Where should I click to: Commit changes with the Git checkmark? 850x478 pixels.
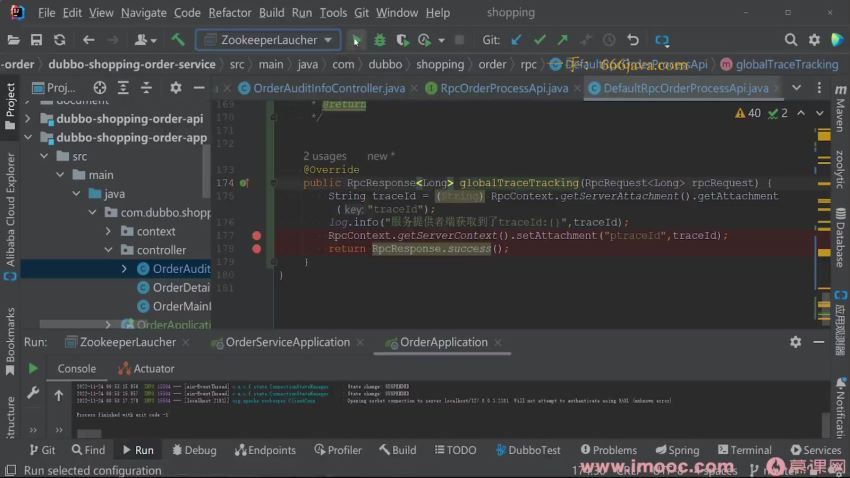click(539, 40)
